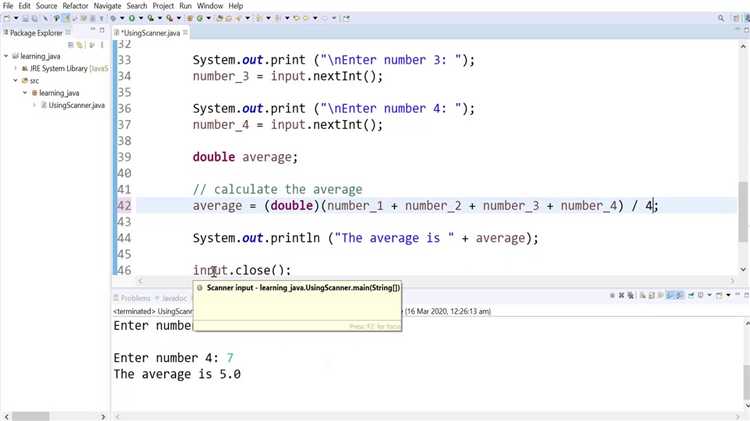This screenshot has width=750, height=421.
Task: Run the program with green Run icon
Action: click(x=132, y=18)
